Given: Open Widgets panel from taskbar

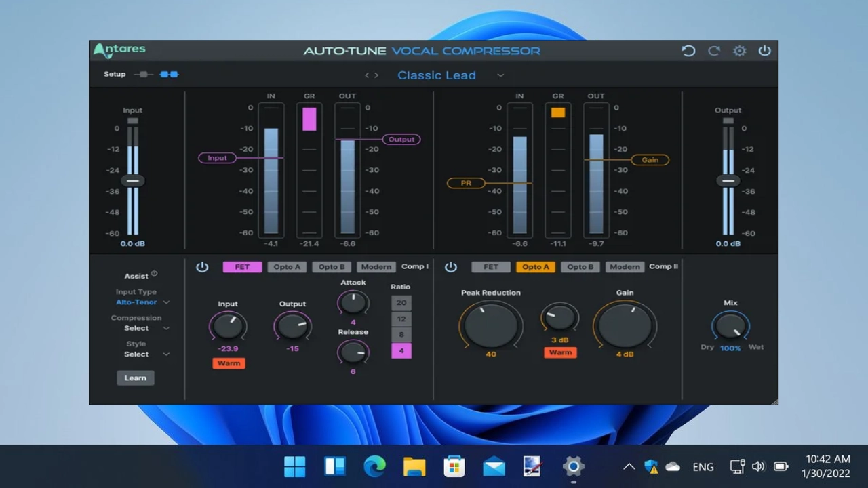Looking at the screenshot, I should point(334,466).
